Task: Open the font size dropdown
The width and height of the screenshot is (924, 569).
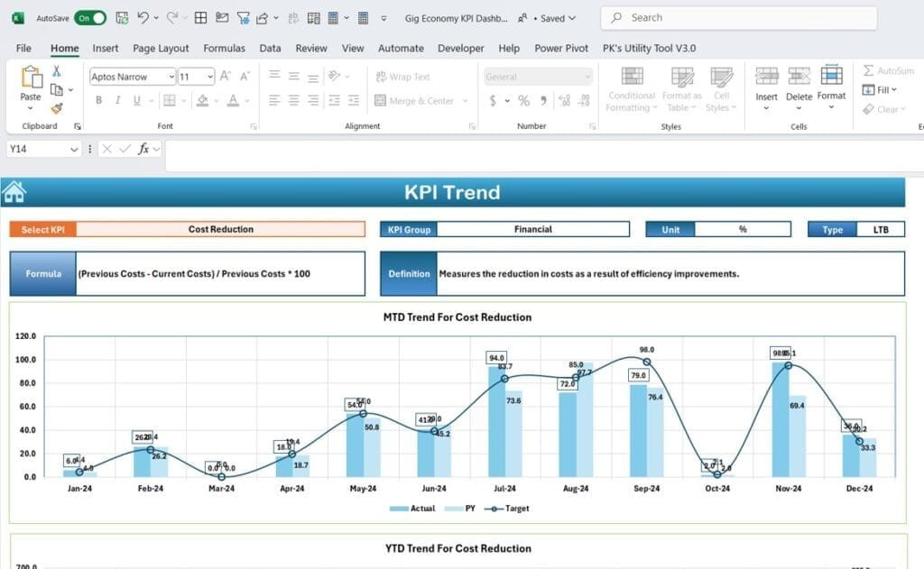Action: 211,77
